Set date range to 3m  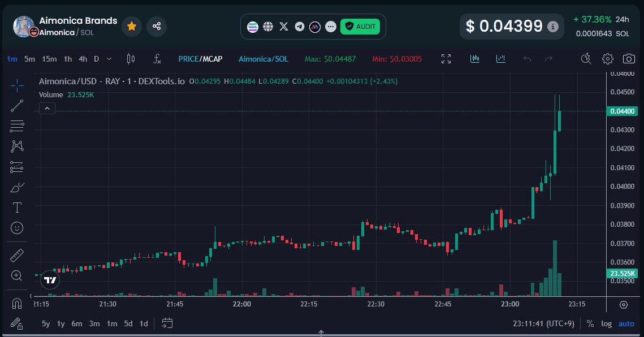[94, 324]
